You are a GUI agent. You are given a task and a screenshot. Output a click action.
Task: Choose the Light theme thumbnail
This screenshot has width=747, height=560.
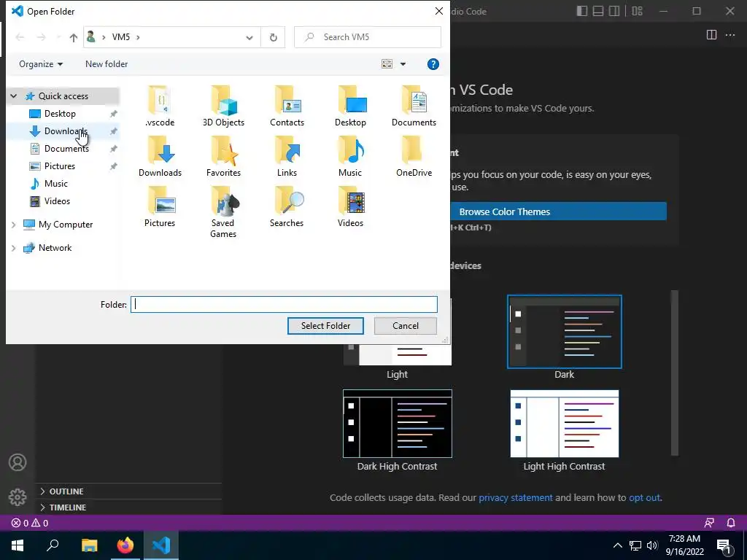398,355
